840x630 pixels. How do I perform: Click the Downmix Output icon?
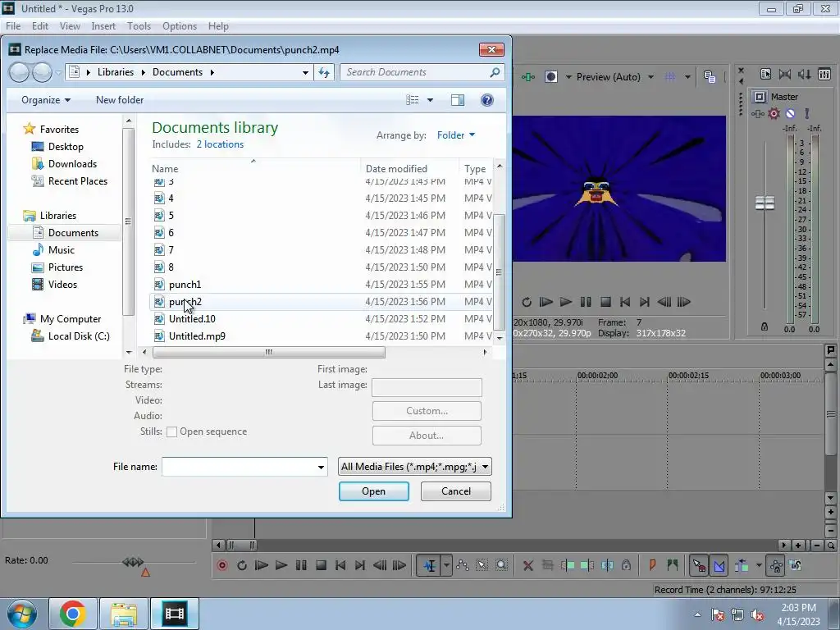click(785, 75)
